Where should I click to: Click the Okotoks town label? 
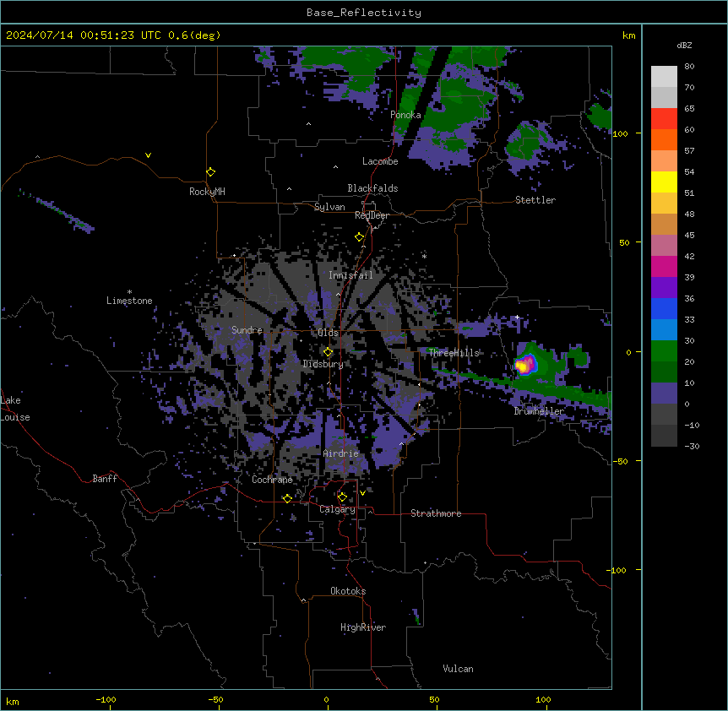tap(348, 591)
